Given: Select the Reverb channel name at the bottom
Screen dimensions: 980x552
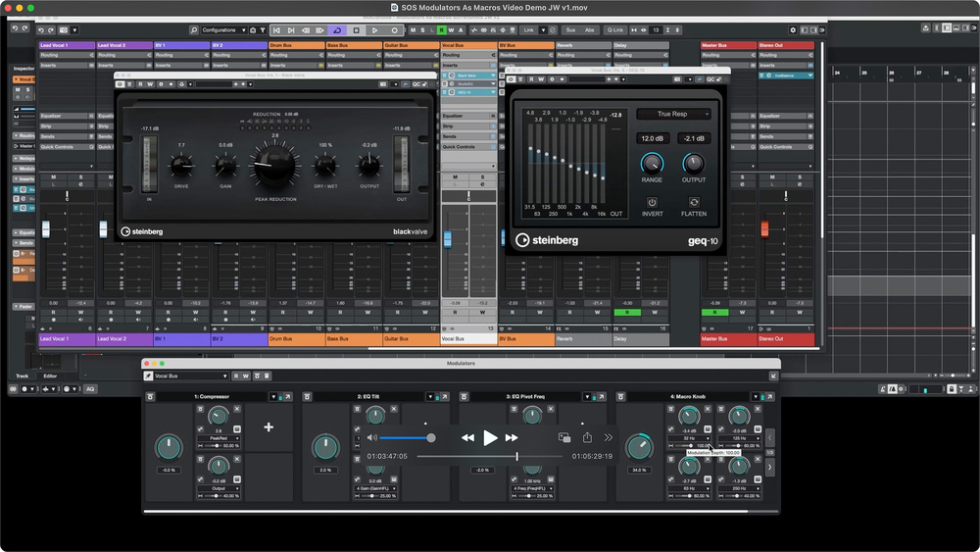Looking at the screenshot, I should click(x=584, y=339).
